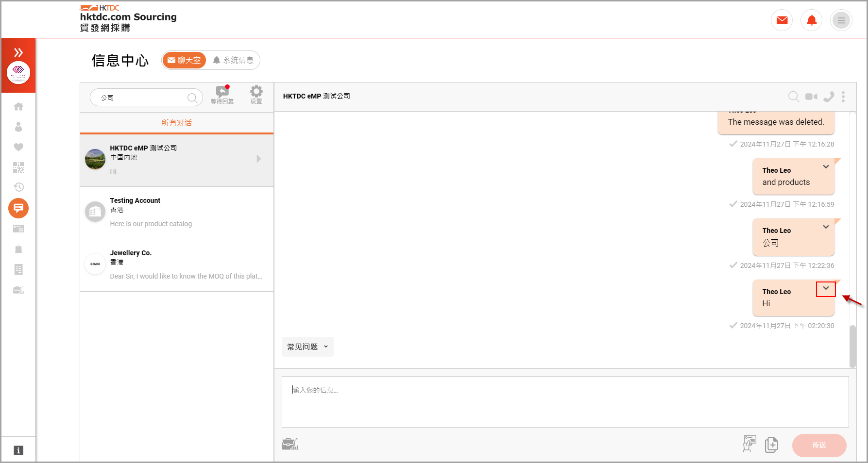This screenshot has width=868, height=463.
Task: Click HKTDC hktdc.com Sourcing logo
Action: pos(128,18)
